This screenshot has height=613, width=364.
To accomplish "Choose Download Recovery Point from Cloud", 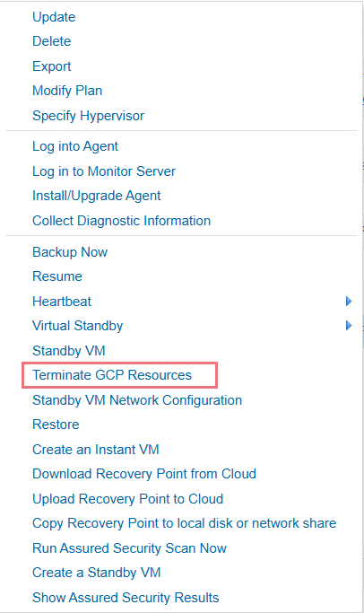I will tap(144, 473).
